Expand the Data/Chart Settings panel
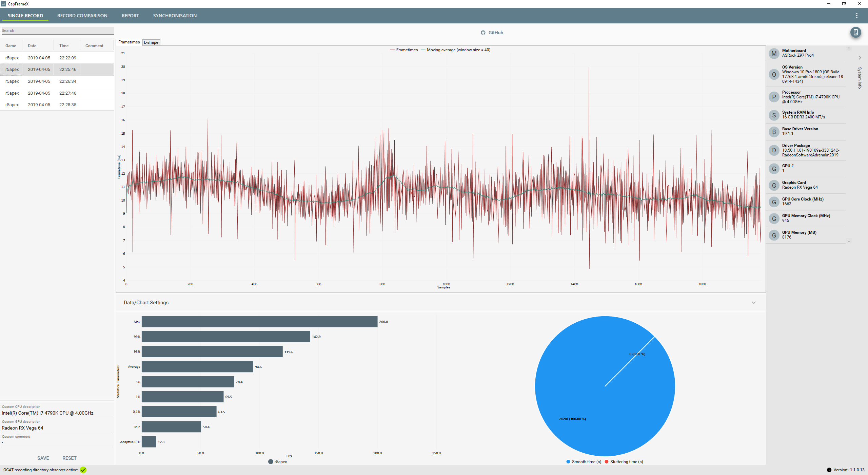The width and height of the screenshot is (868, 475). point(753,303)
